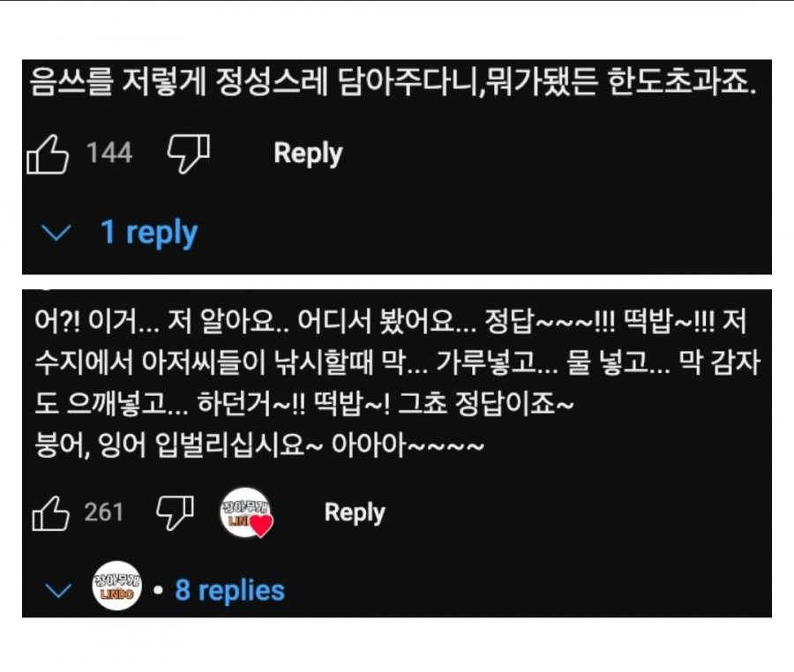Viewport: 794px width, 672px height.
Task: Like the comment with 144 likes
Action: 48,155
